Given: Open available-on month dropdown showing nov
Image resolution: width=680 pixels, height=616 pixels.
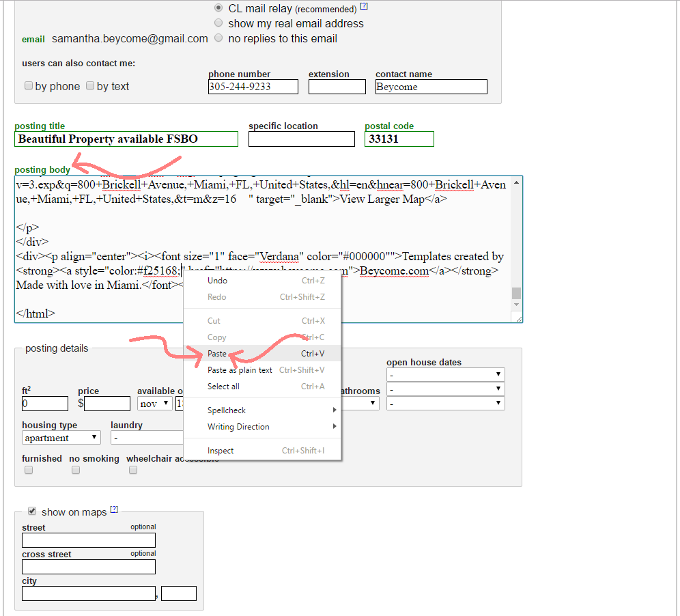Looking at the screenshot, I should pyautogui.click(x=155, y=404).
